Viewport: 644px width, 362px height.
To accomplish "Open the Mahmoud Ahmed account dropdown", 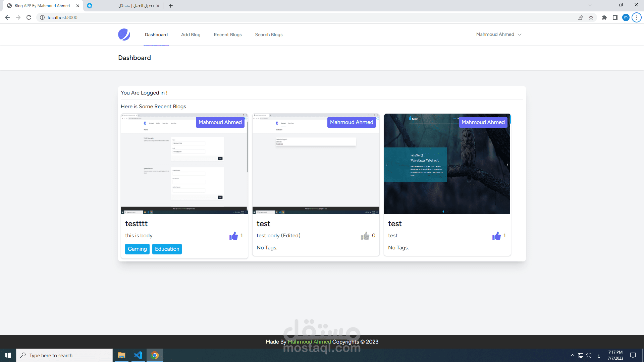I will [x=499, y=34].
